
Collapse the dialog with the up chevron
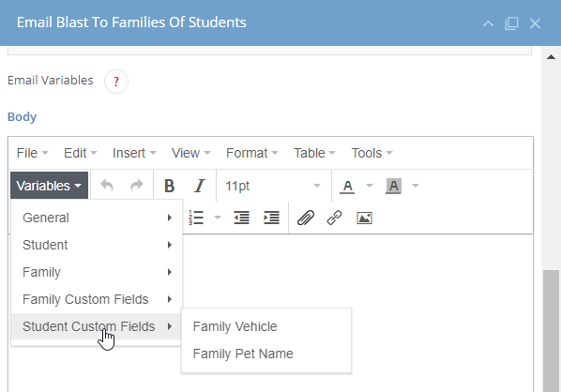tap(488, 23)
